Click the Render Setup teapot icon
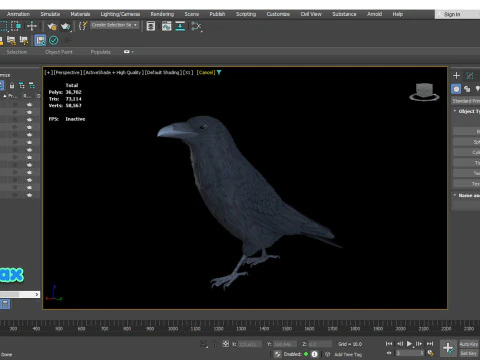This screenshot has width=480, height=360. point(52,26)
